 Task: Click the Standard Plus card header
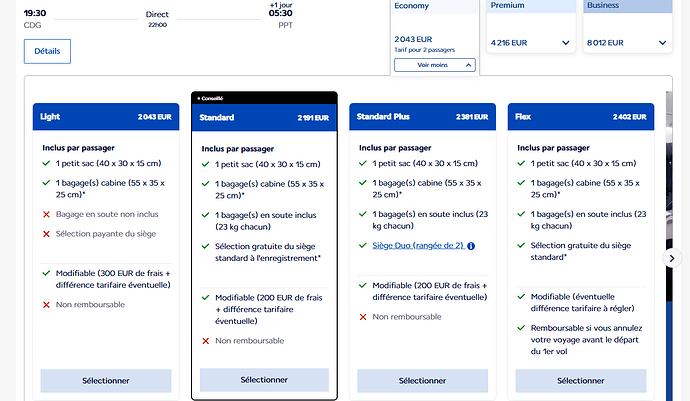point(422,117)
